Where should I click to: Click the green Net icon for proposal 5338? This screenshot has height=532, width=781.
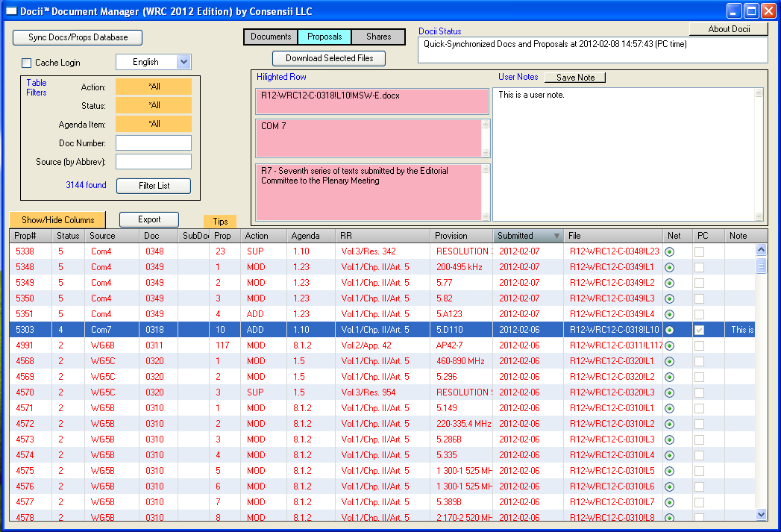coord(669,251)
